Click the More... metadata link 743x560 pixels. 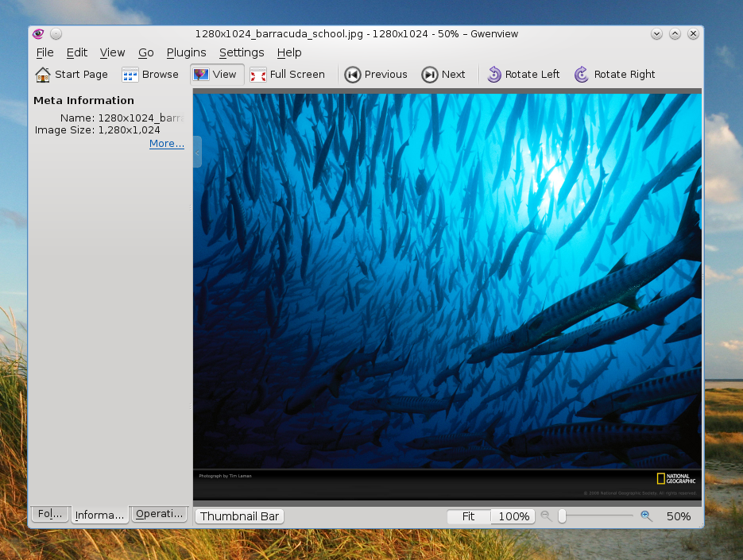tap(167, 144)
